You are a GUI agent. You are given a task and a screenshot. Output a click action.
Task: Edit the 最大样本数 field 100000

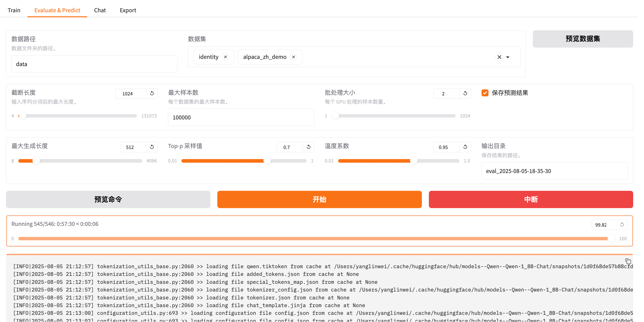tap(241, 117)
